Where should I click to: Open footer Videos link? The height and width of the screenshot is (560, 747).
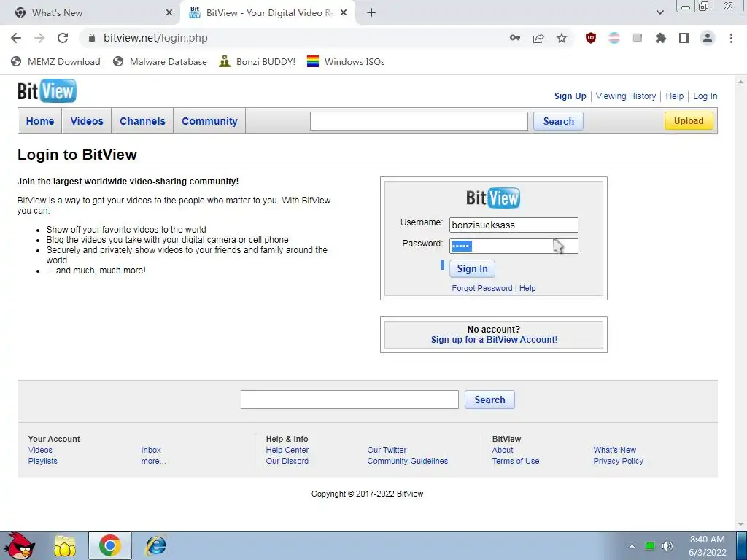pyautogui.click(x=40, y=450)
